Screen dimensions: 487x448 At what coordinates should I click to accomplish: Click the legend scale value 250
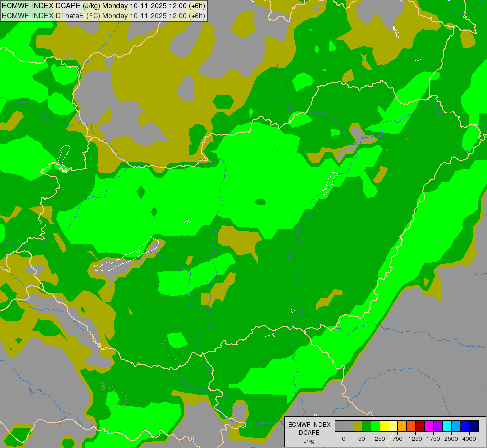click(380, 439)
